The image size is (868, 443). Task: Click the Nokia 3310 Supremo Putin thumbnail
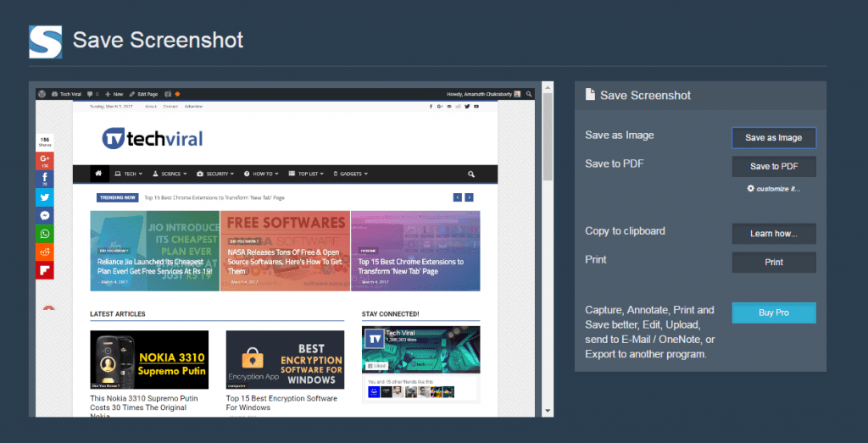click(149, 359)
